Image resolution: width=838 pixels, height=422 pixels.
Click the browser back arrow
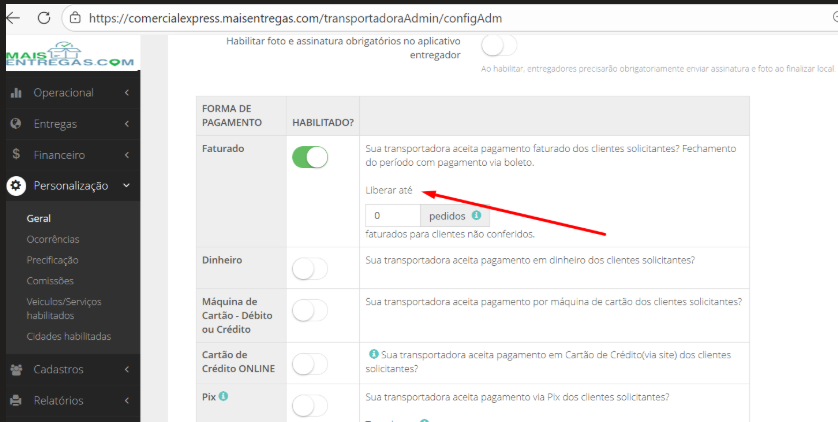pyautogui.click(x=12, y=18)
